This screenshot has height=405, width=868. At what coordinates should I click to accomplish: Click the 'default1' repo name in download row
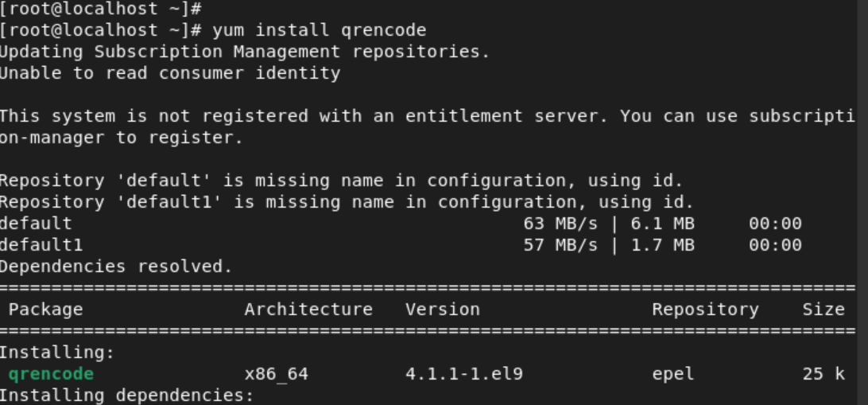point(41,245)
